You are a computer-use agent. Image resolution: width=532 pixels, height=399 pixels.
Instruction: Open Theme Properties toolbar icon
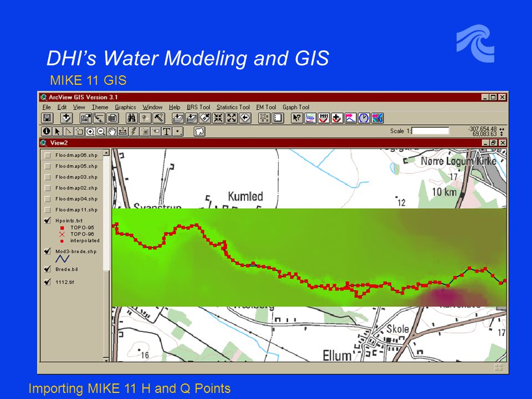click(x=86, y=118)
